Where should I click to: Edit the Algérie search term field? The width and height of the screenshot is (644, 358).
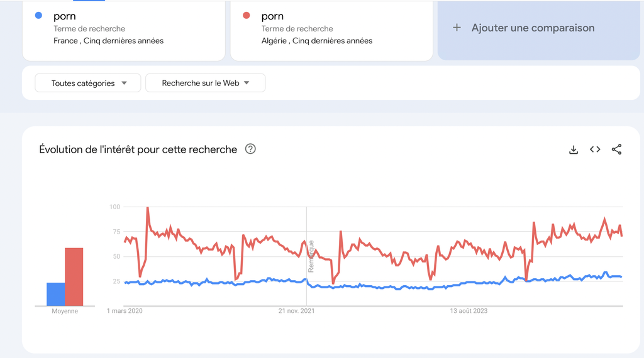coord(273,16)
